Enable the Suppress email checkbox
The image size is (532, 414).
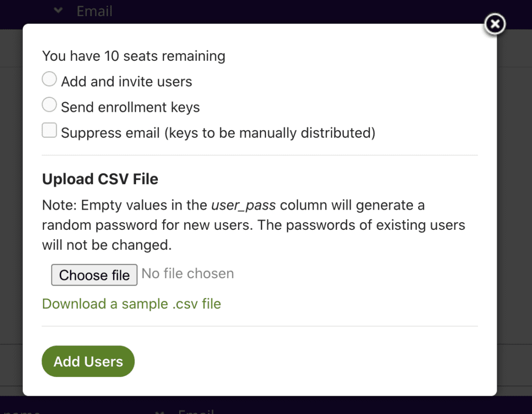[49, 131]
